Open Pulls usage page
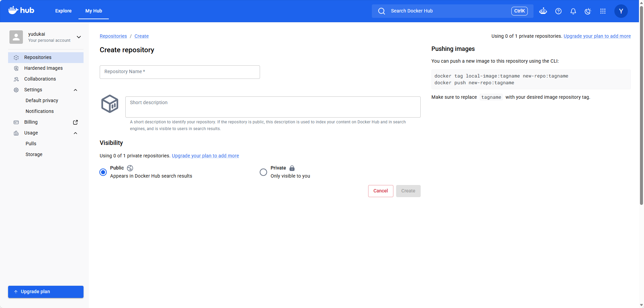Screen dimensions: 644x308 (31, 144)
